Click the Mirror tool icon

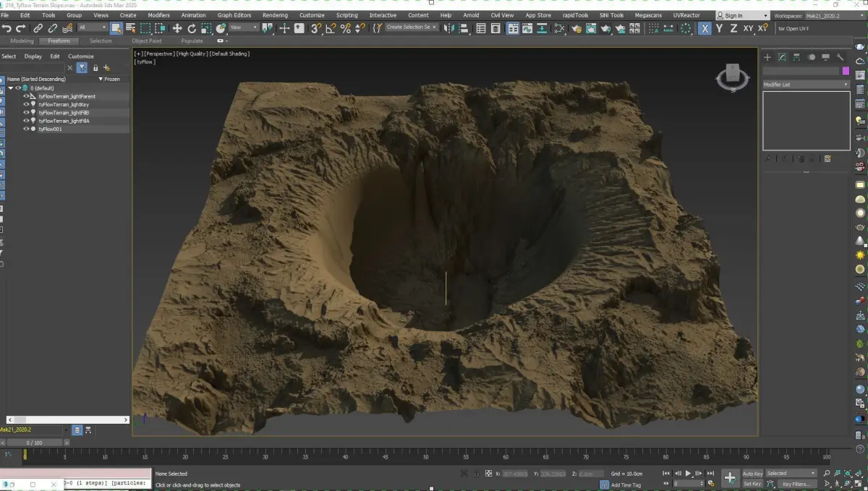pos(448,28)
